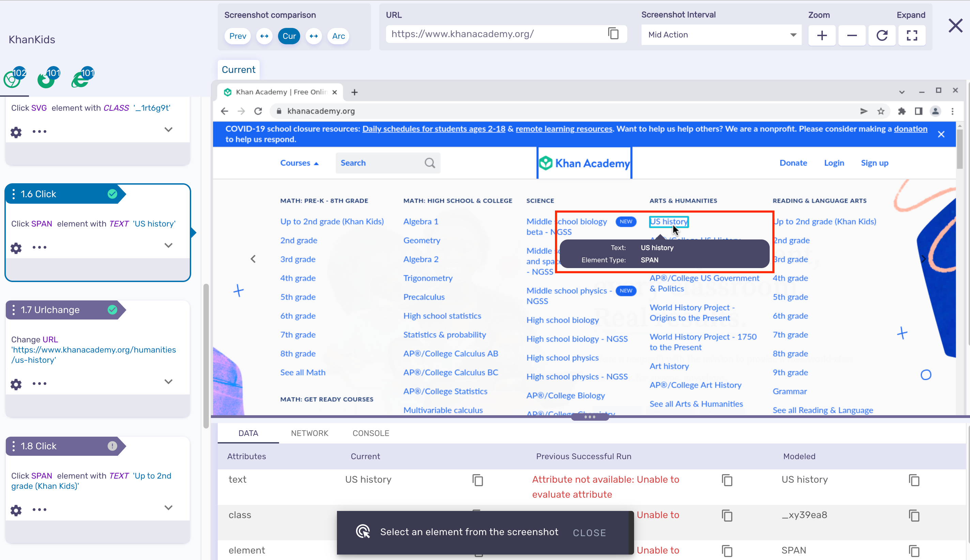Screen dimensions: 970x560
Task: Click the 'Login' link in screenshot
Action: coord(834,163)
